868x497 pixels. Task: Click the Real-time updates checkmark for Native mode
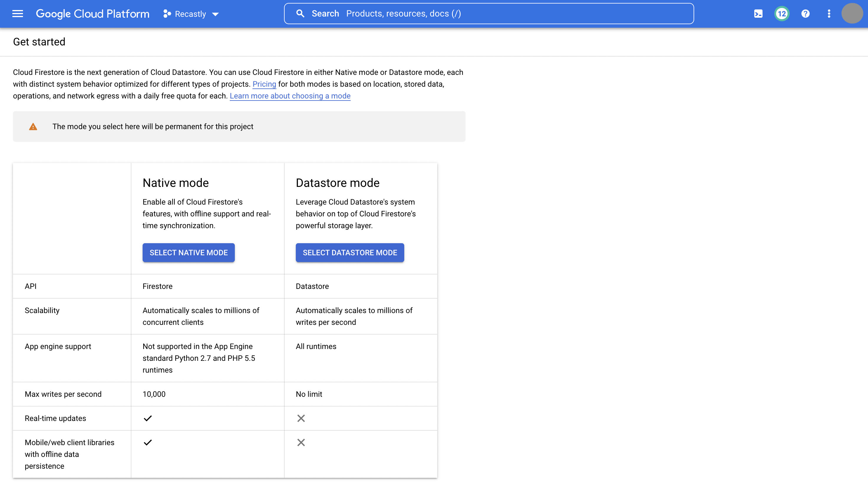click(x=147, y=418)
